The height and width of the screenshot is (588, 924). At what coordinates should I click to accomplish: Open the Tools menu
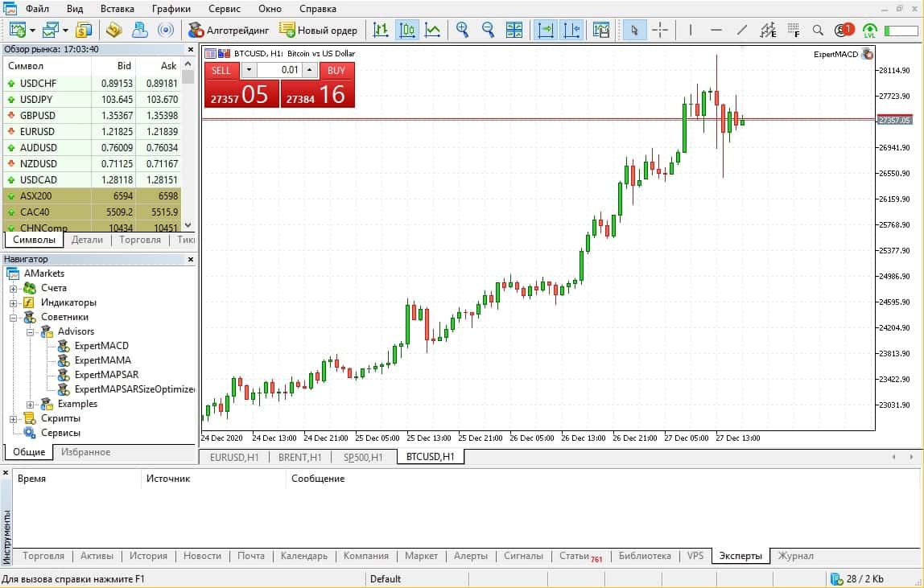[x=225, y=9]
